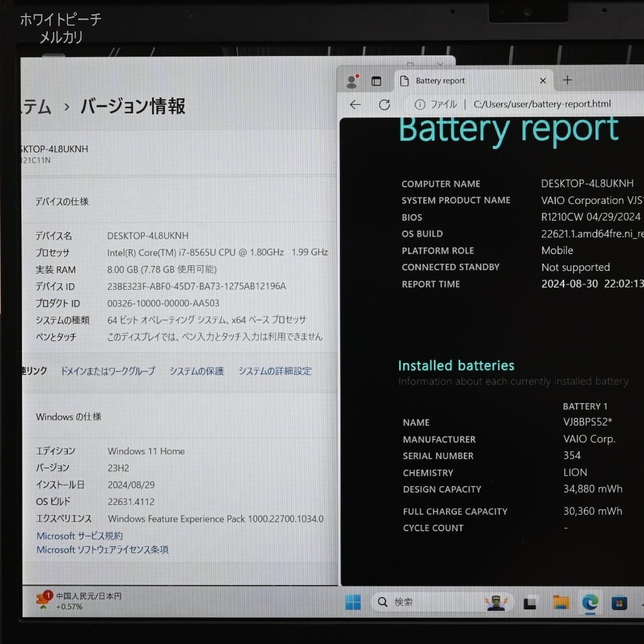The width and height of the screenshot is (644, 644).
Task: Select computer name in Battery report
Action: 587,183
